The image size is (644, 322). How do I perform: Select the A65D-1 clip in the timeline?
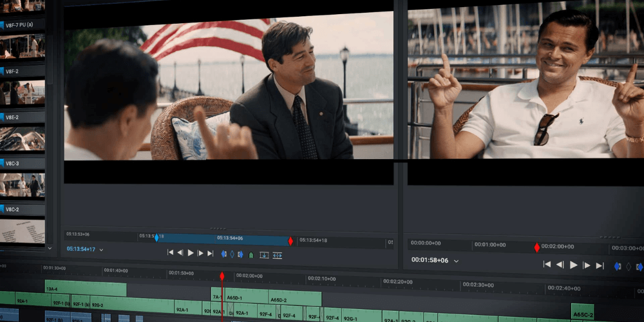247,296
